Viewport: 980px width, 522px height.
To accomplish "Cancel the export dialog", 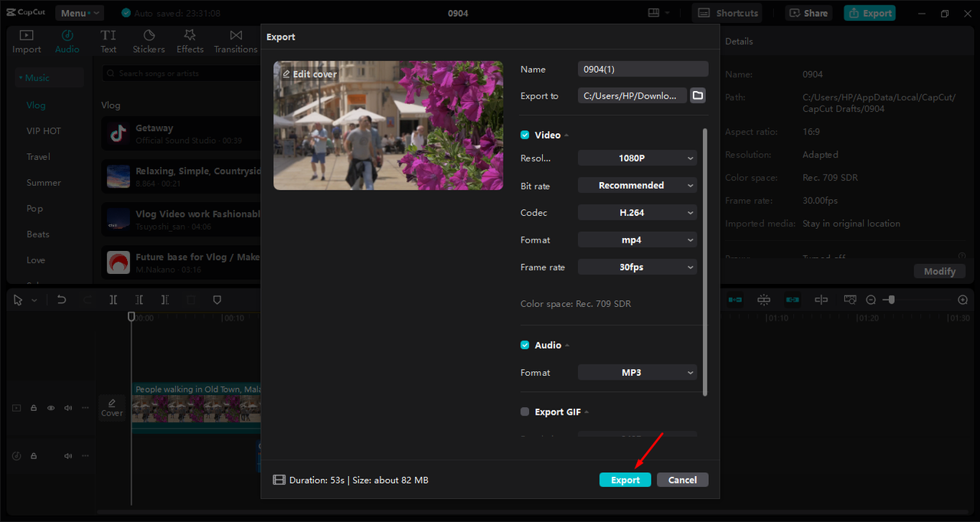I will point(682,480).
